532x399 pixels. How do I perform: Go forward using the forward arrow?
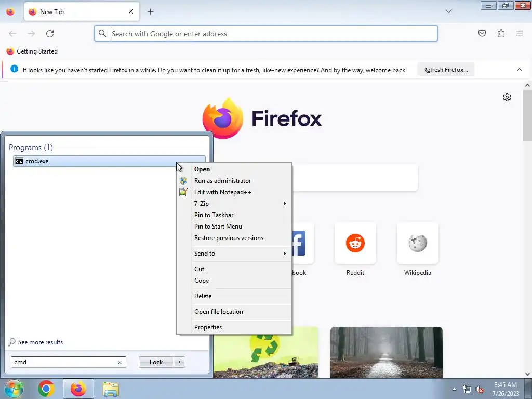point(31,34)
